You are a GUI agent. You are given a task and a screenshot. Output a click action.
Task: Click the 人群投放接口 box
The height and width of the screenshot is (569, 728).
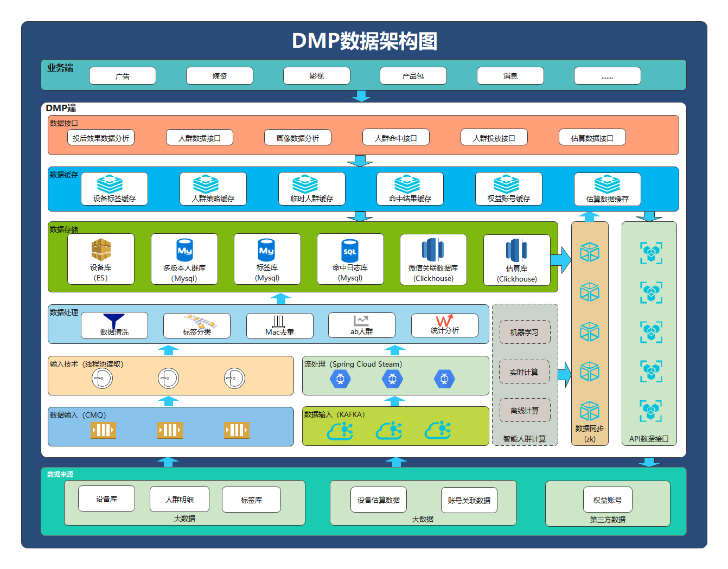click(494, 138)
